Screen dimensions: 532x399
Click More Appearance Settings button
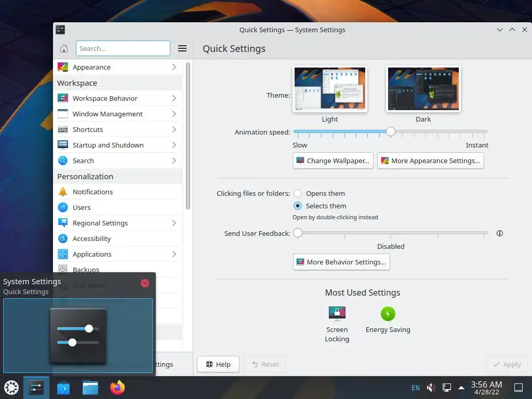point(431,161)
